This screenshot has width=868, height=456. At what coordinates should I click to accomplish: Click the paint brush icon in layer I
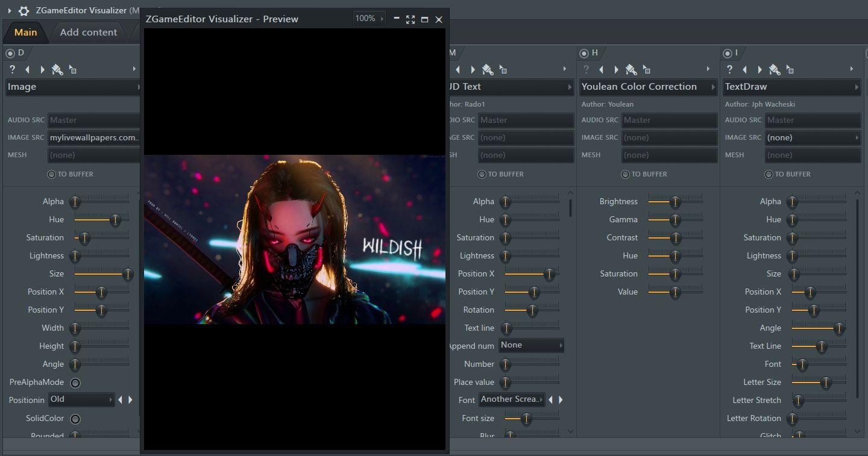(775, 70)
